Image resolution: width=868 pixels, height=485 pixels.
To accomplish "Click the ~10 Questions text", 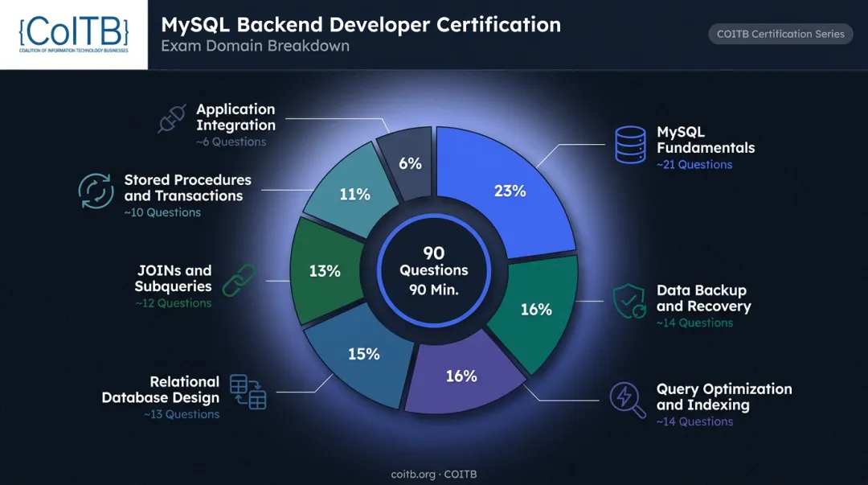I will coord(162,212).
